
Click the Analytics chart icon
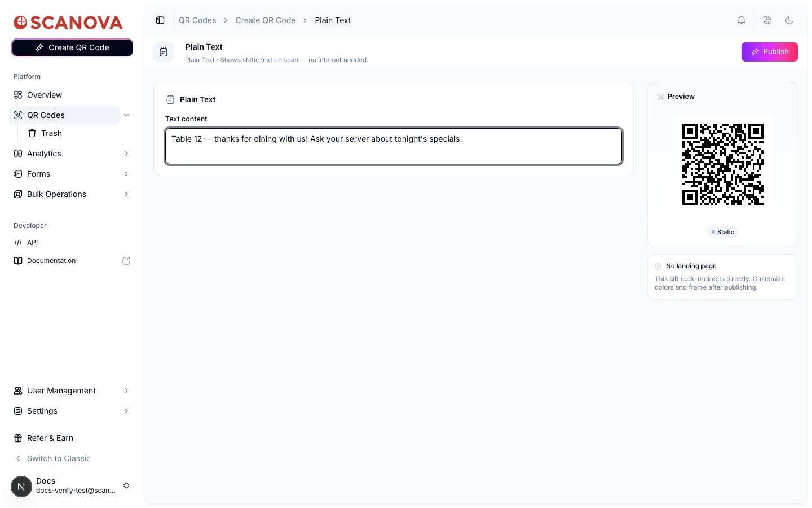pyautogui.click(x=18, y=154)
